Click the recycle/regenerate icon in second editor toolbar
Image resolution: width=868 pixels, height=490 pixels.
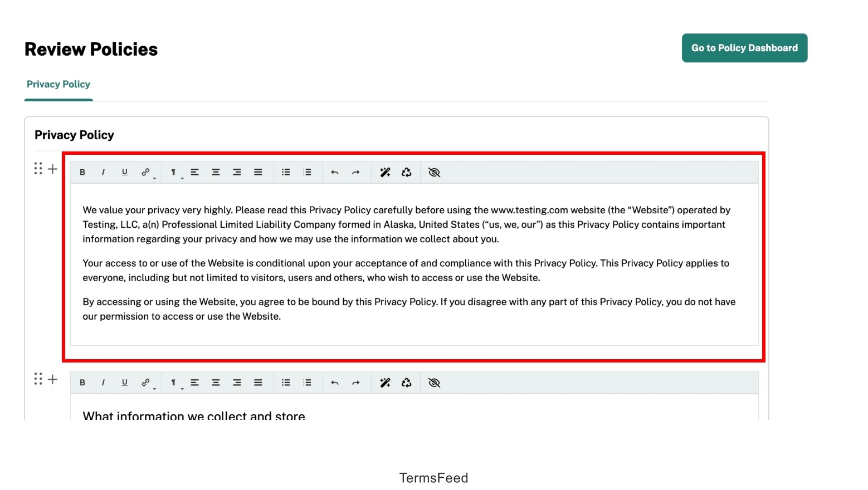point(406,383)
